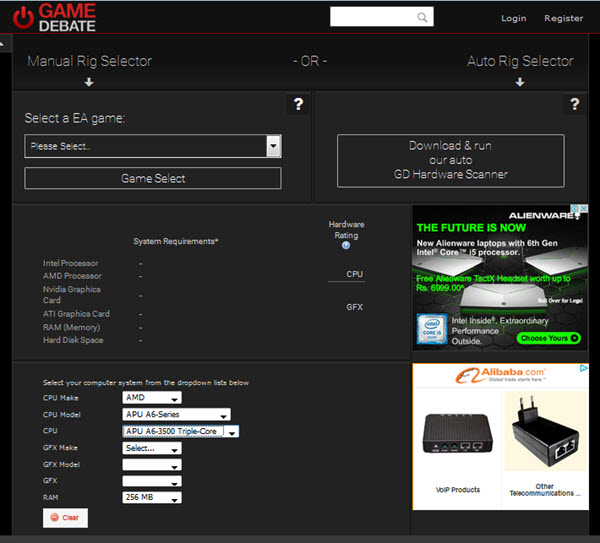Click the Other Telecommunications product thumbnail
This screenshot has width=600, height=543.
[x=546, y=431]
